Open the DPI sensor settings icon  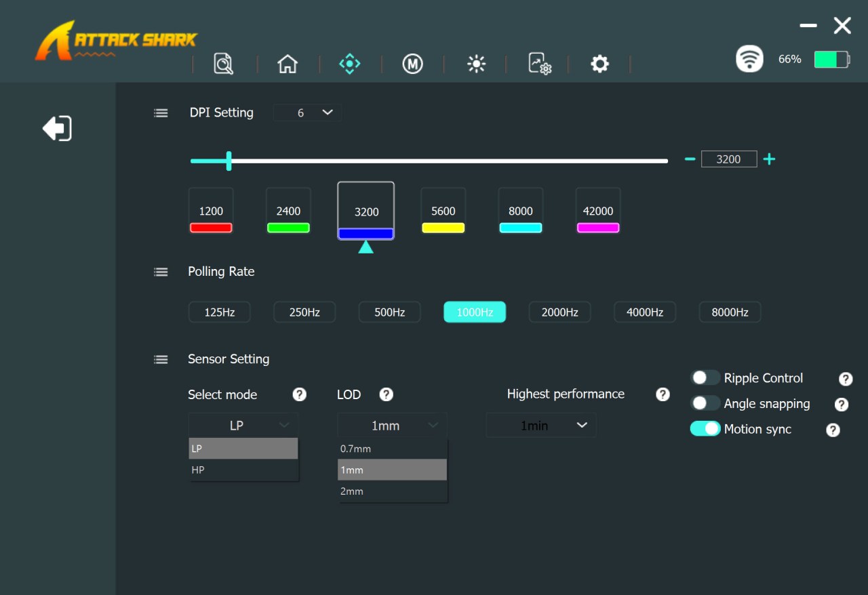[350, 64]
